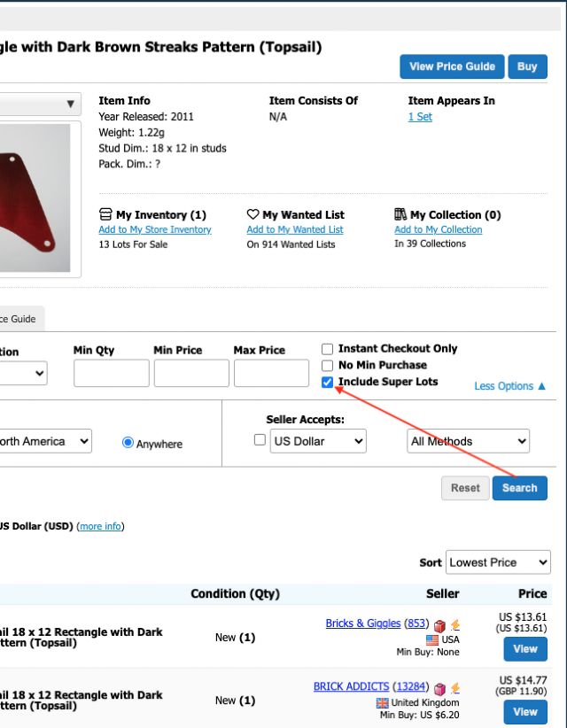Click BRICK ADDICTS instant checkout lightning icon
The image size is (567, 728).
click(x=455, y=686)
